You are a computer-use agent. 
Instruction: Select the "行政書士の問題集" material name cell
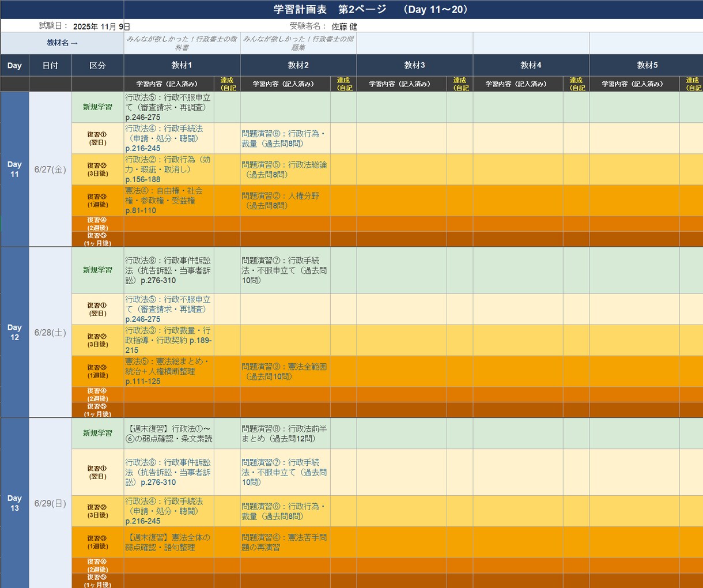298,43
